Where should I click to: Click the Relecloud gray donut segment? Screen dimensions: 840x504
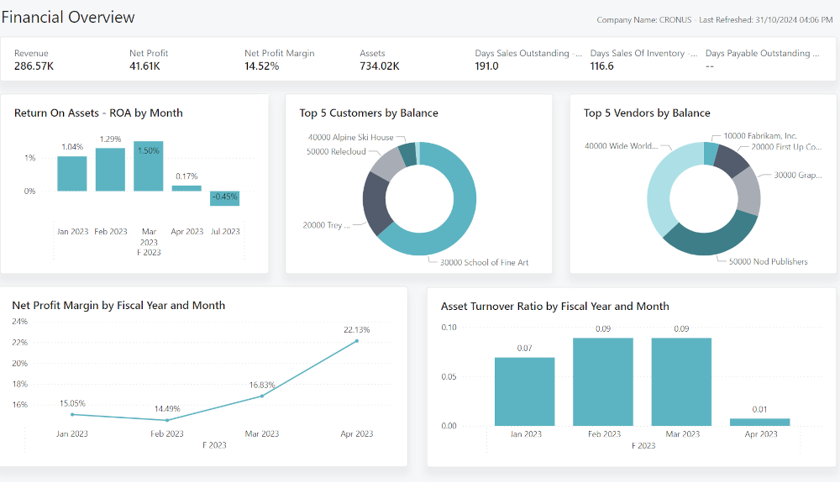388,163
